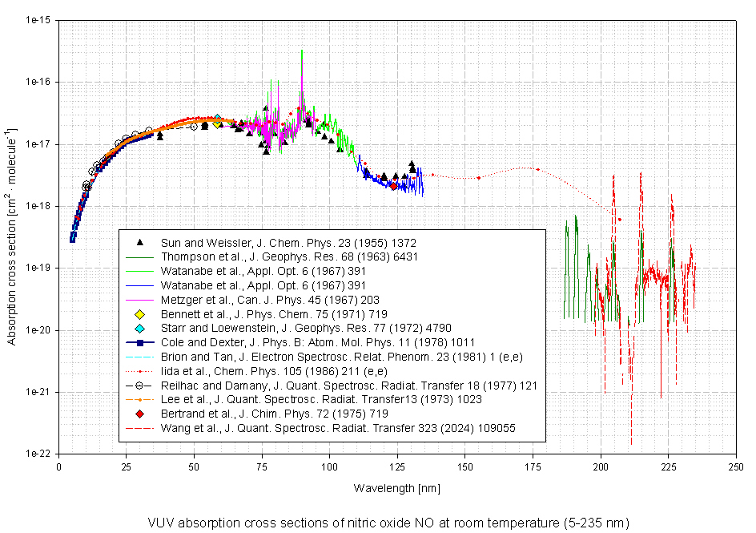Click the 1e-15 tick label on the y-axis
The image size is (756, 533).
(x=39, y=20)
